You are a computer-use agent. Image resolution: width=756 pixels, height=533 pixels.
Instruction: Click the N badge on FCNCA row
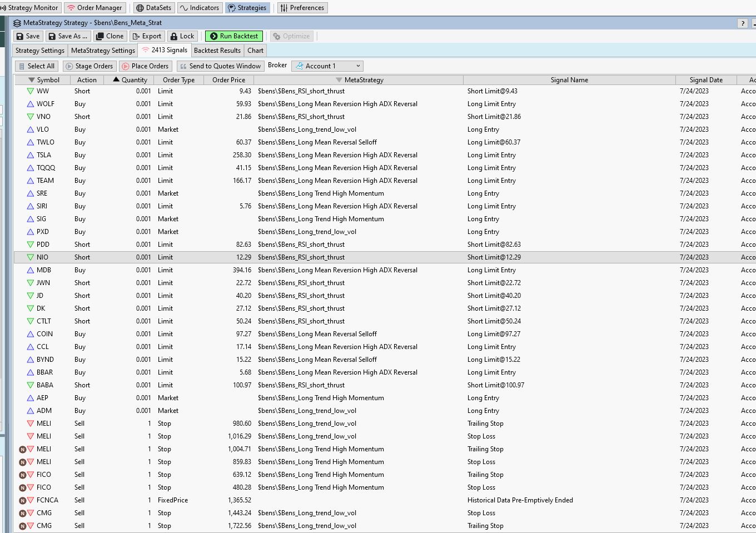point(23,500)
